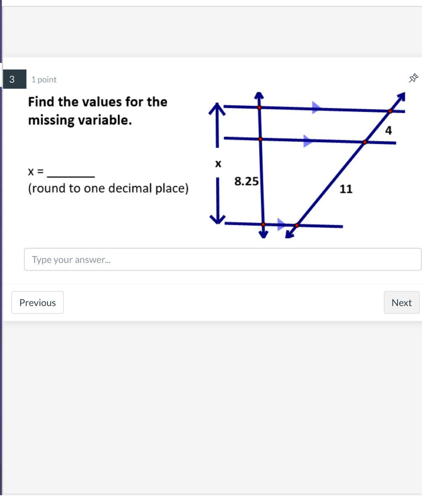Click the x dimension's downward arrowhead
Viewport: 422px width, 504px height.
click(x=217, y=218)
